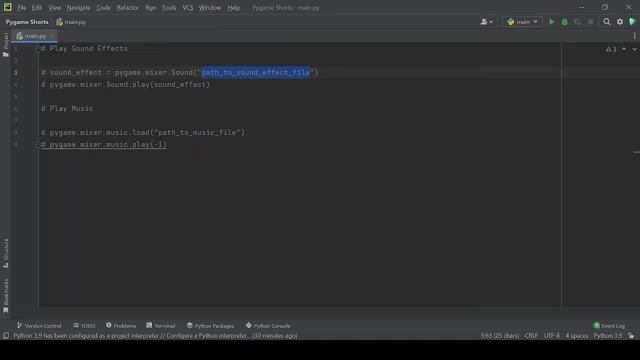Open the Tools menu
The height and width of the screenshot is (360, 640).
coord(169,8)
